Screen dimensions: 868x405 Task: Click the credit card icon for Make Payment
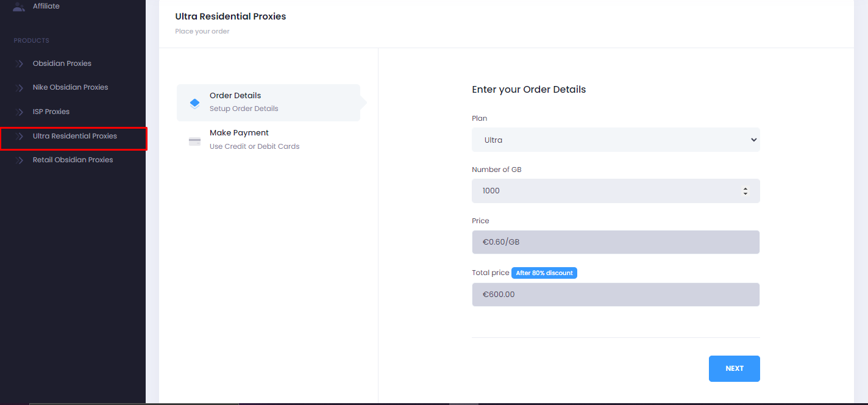pos(194,141)
